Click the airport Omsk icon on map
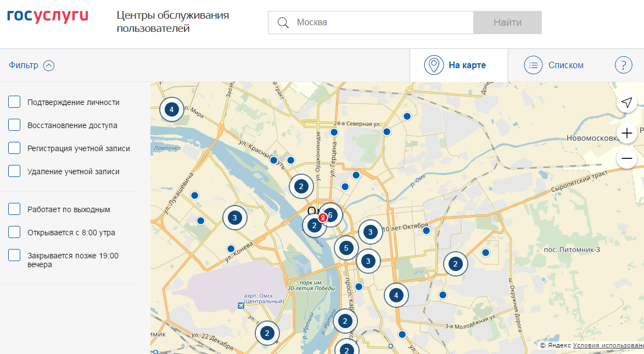The height and width of the screenshot is (354, 644). pos(240,306)
